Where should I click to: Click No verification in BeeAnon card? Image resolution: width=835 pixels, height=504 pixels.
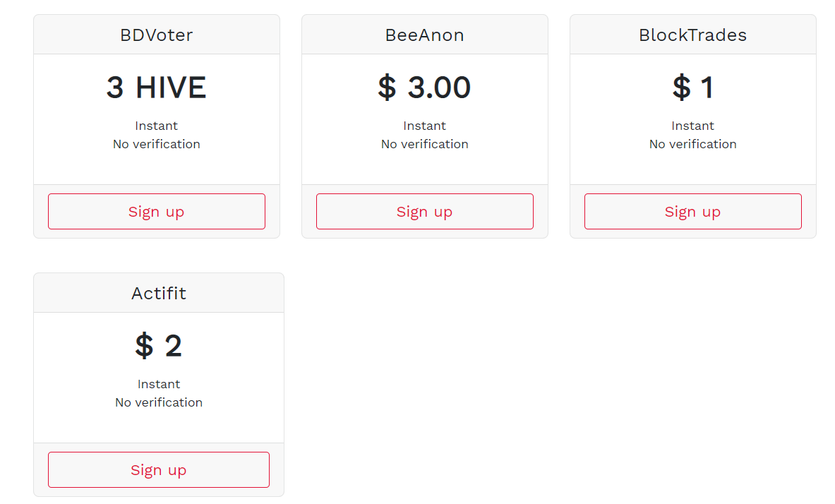(424, 144)
